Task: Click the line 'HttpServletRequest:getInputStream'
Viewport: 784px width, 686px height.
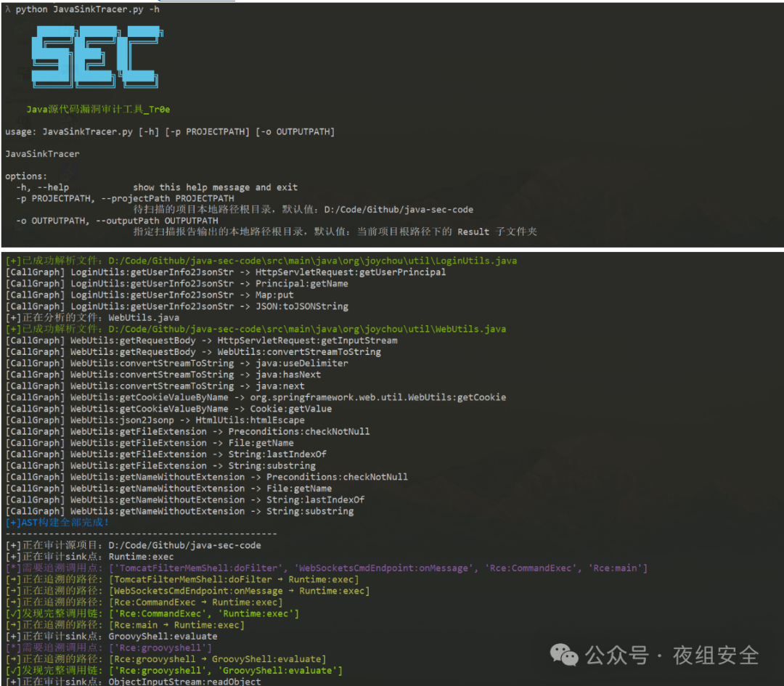Action: click(202, 340)
